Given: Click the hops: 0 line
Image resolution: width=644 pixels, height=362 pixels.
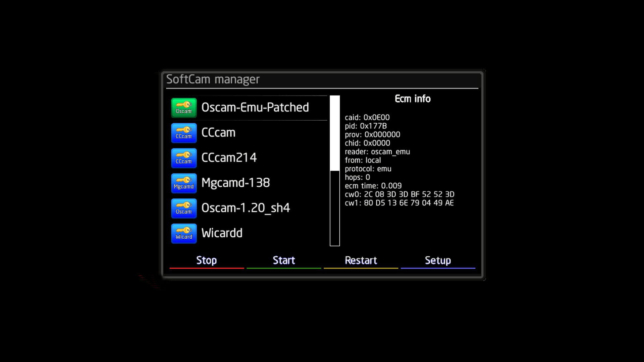Looking at the screenshot, I should (358, 177).
